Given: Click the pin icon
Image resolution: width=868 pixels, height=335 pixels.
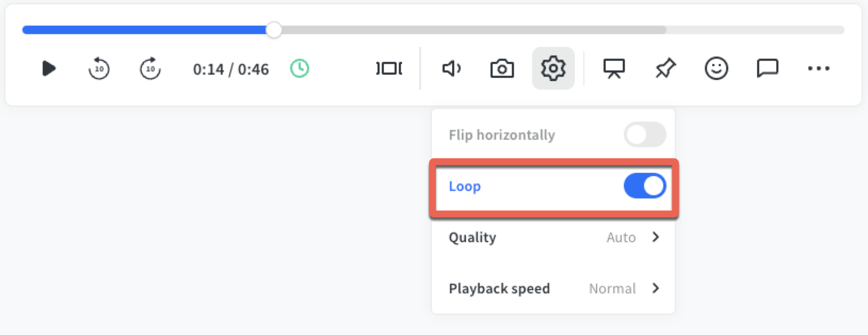Looking at the screenshot, I should coord(665,68).
